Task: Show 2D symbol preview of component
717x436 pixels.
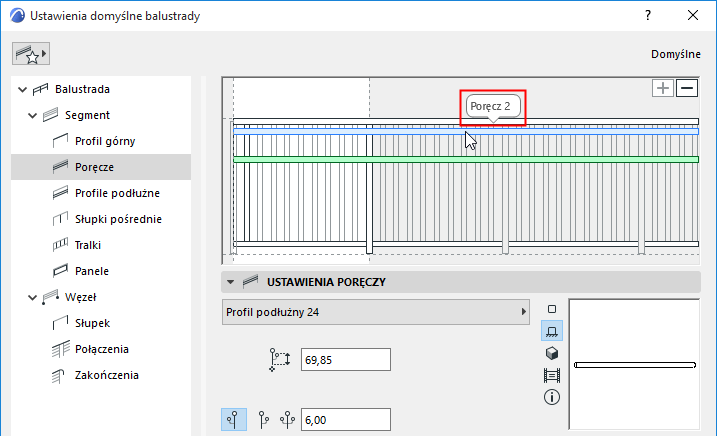Action: pos(552,309)
